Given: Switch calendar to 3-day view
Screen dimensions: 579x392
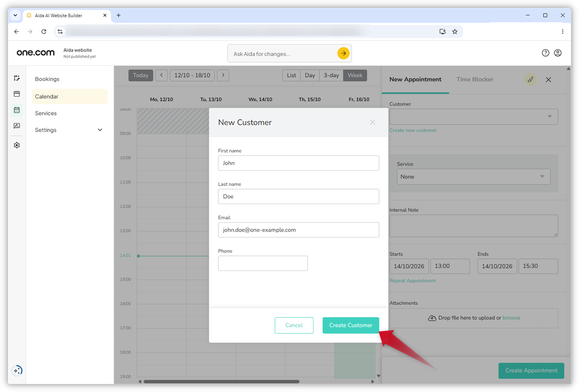Looking at the screenshot, I should coord(331,75).
